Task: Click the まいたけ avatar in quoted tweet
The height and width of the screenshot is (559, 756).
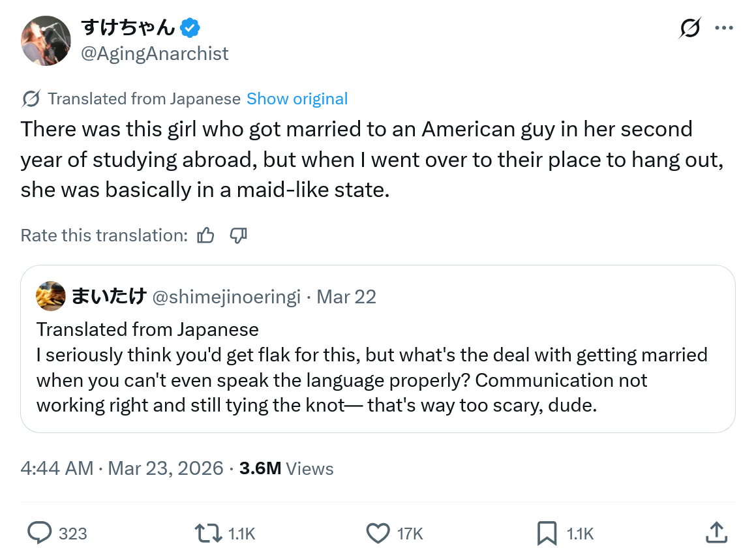Action: (51, 297)
